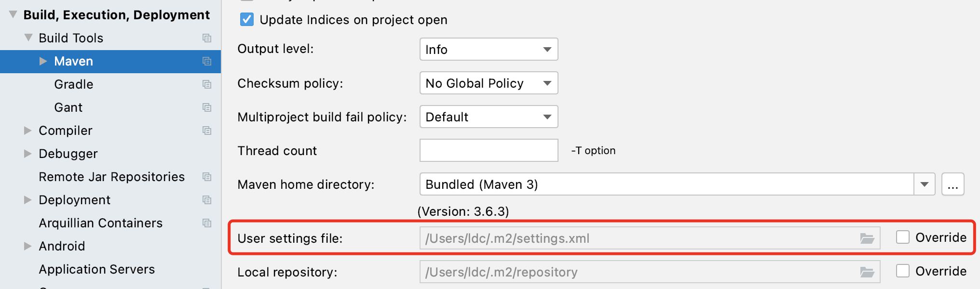Enable Override for User settings file
The height and width of the screenshot is (289, 980).
click(902, 237)
